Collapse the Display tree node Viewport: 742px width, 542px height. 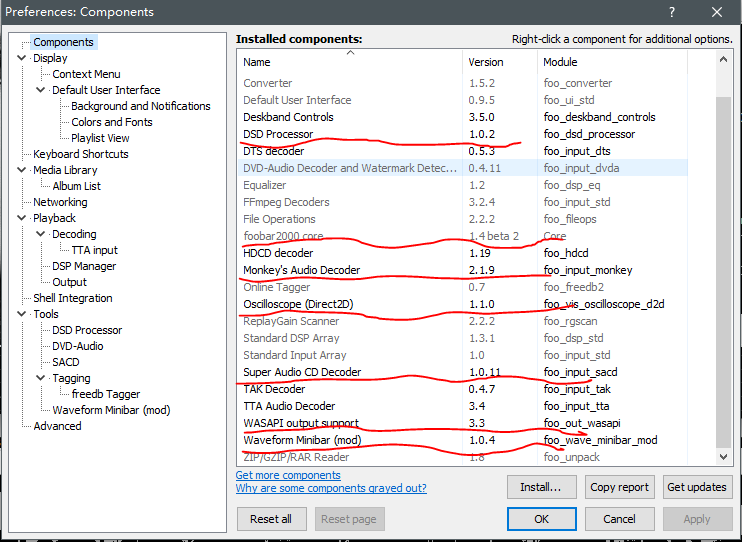click(x=22, y=58)
